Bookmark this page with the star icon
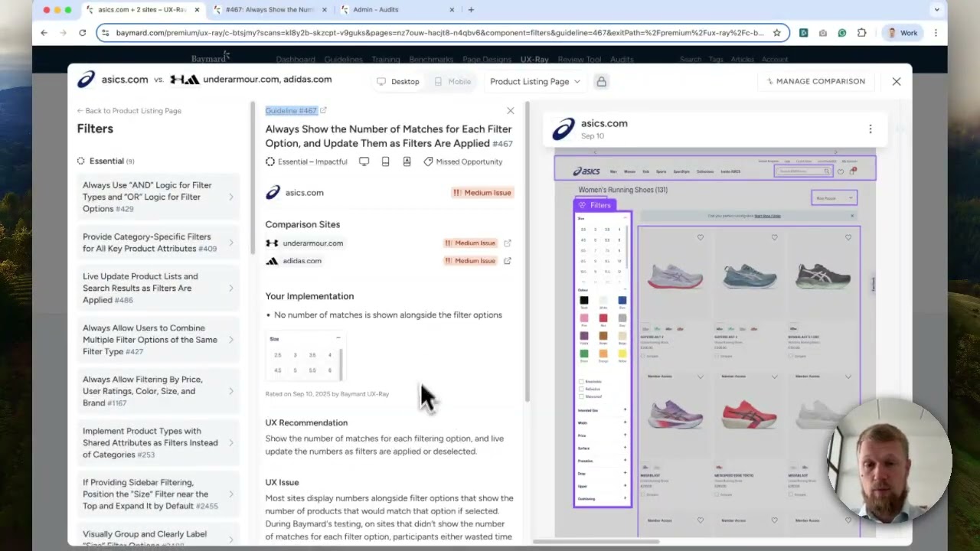The height and width of the screenshot is (551, 980). (776, 33)
